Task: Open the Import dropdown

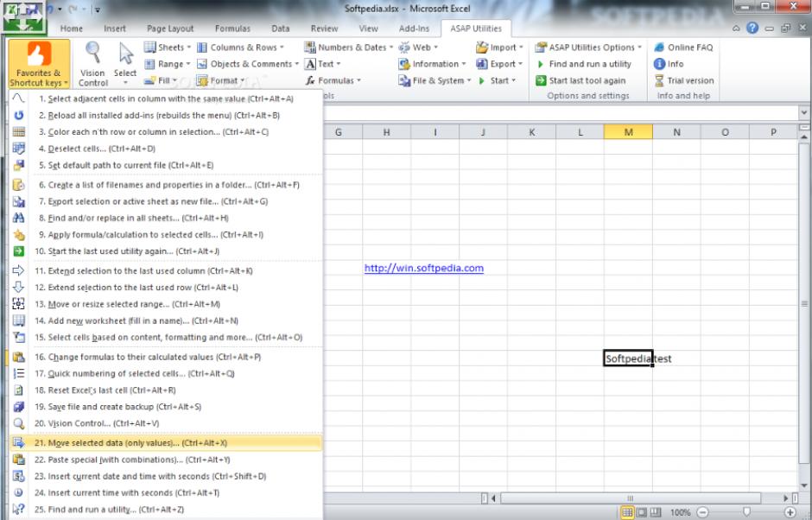Action: click(x=500, y=48)
